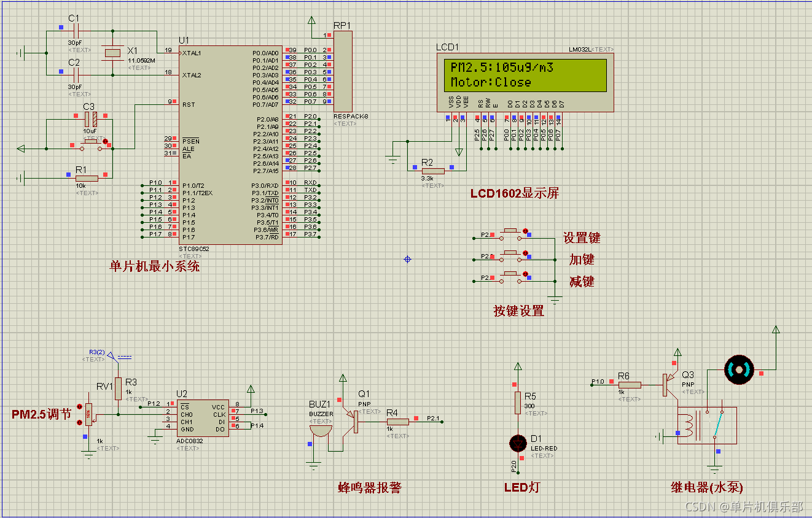812x518 pixels.
Task: Click the "LCD1602显示屏" label
Action: (x=515, y=193)
